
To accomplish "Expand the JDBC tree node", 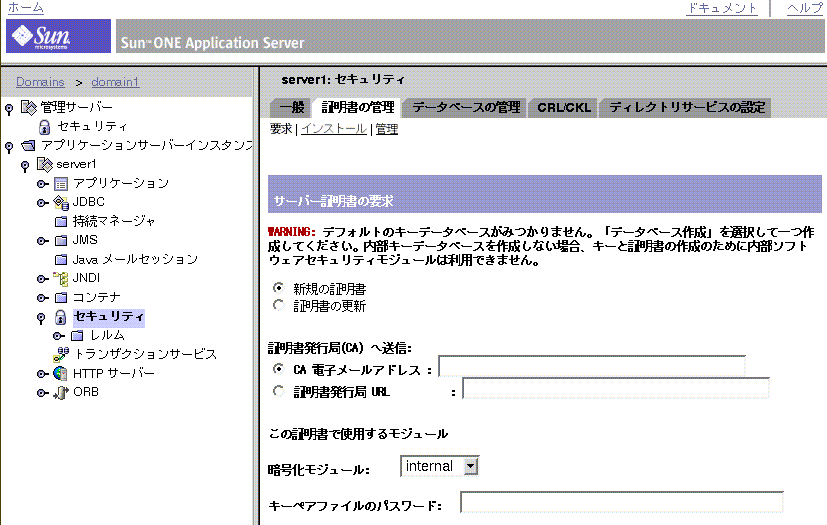I will pyautogui.click(x=42, y=203).
